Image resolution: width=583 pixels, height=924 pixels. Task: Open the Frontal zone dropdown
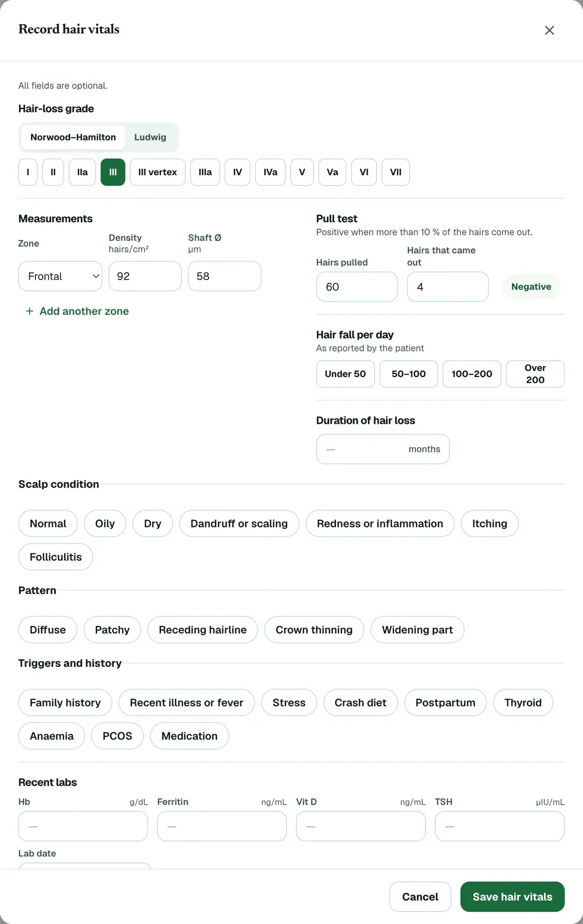click(x=60, y=276)
